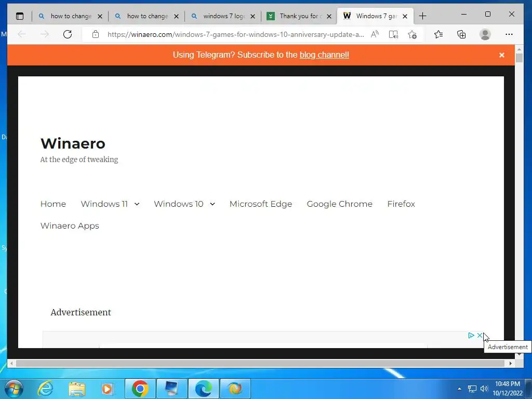Click the horizontal scrollbar right arrow
532x399 pixels.
coord(510,363)
